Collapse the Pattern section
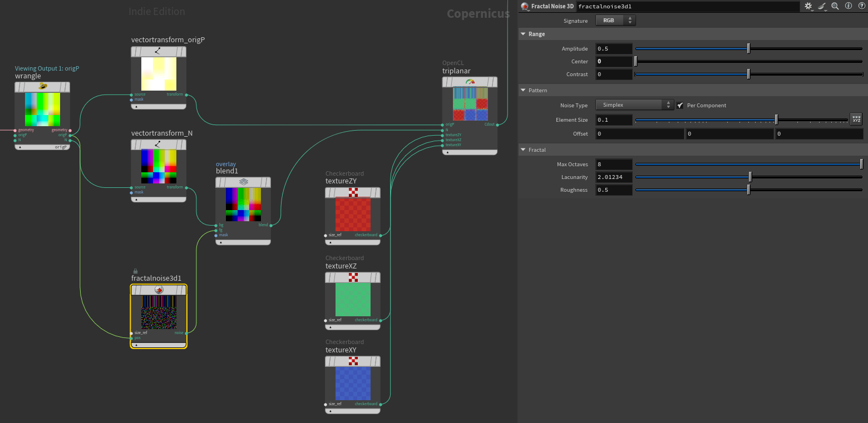Screen dimensions: 868x423 (523, 90)
